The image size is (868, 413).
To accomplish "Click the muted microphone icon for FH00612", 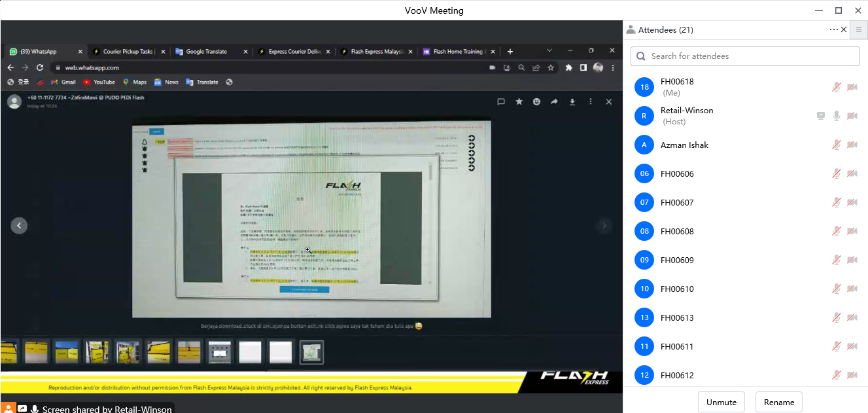I will click(837, 375).
